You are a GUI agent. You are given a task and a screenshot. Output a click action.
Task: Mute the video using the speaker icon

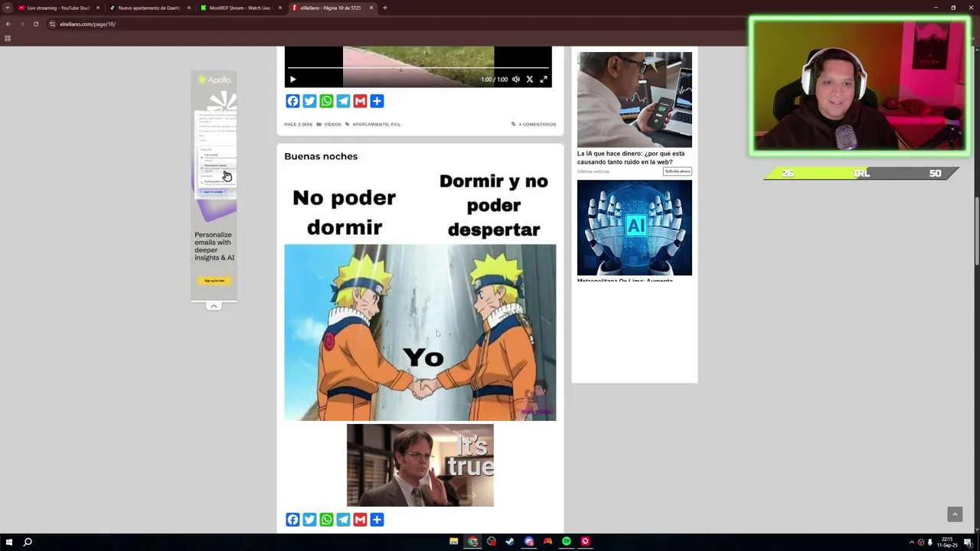tap(516, 79)
